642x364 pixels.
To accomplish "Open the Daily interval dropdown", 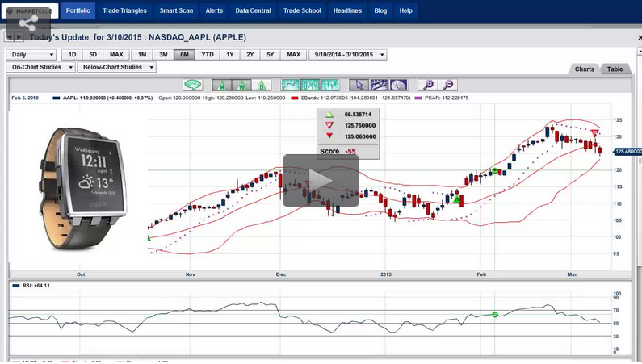I will [x=31, y=54].
